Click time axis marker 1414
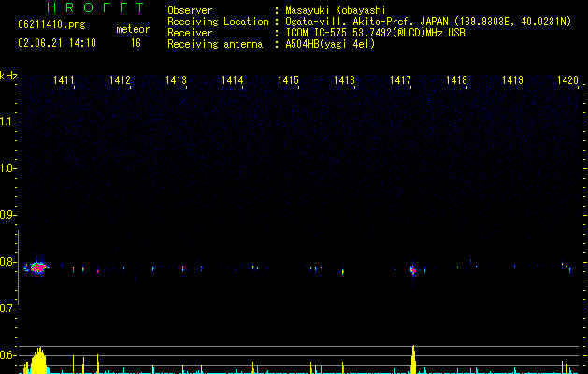The image size is (588, 374). click(232, 80)
